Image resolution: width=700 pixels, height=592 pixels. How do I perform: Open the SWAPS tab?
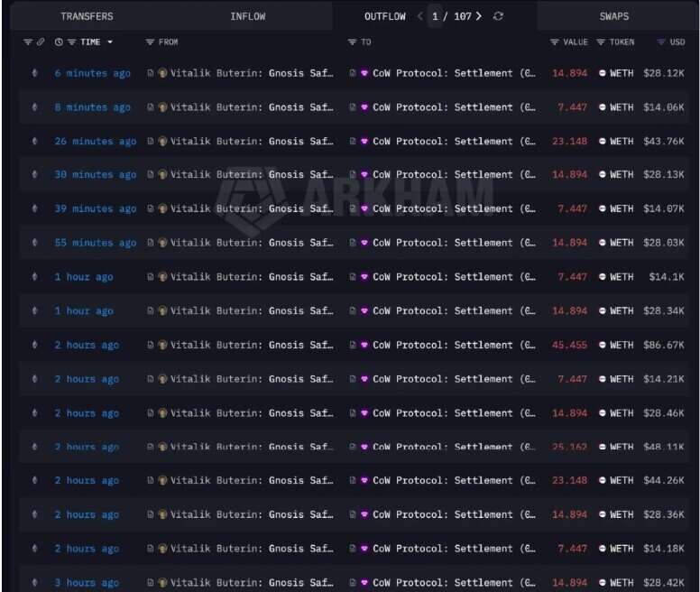[x=613, y=16]
